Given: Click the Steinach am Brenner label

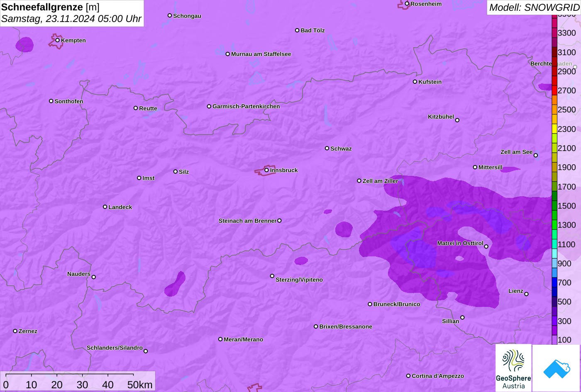Looking at the screenshot, I should click(x=247, y=221).
